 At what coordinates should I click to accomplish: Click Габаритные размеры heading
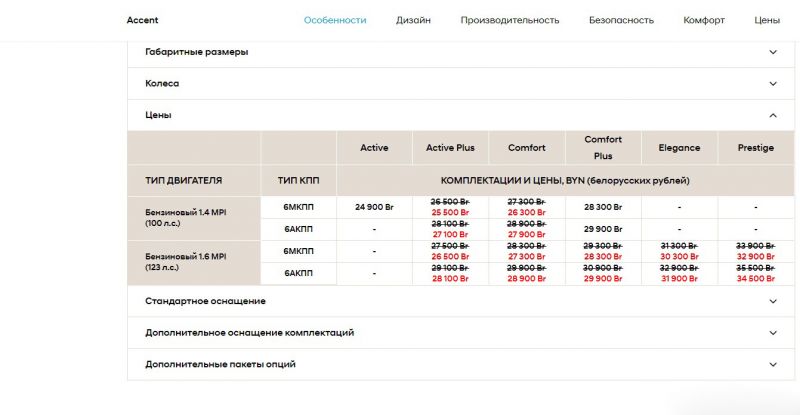click(x=196, y=52)
